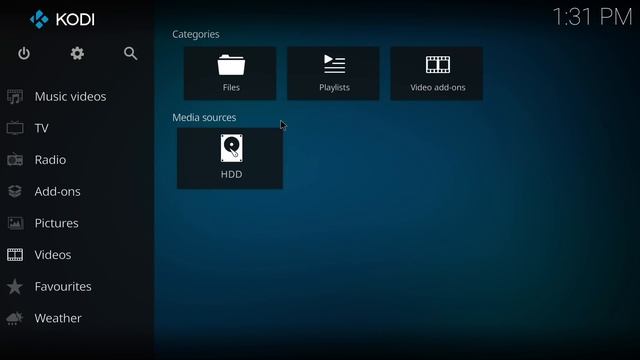Click the 1:31 PM clock
This screenshot has width=640, height=360.
pos(592,17)
